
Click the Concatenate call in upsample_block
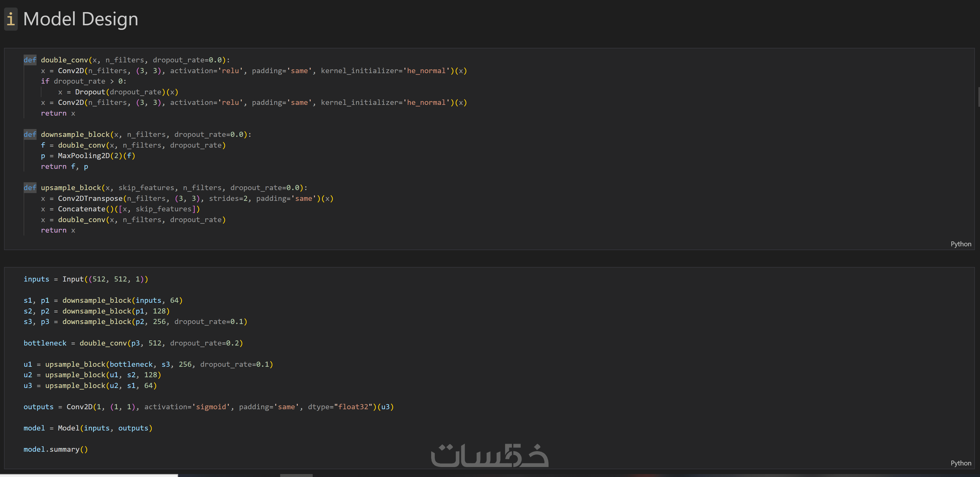81,209
